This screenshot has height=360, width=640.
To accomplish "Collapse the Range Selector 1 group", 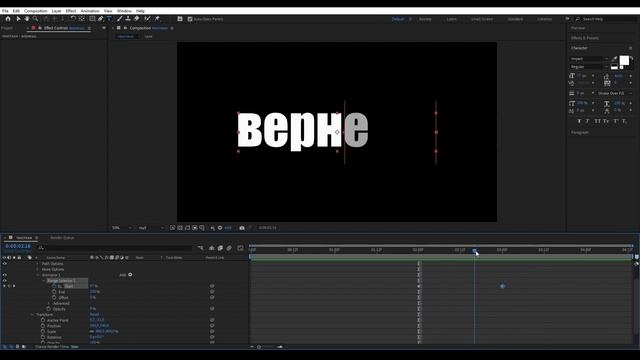I will (44, 281).
